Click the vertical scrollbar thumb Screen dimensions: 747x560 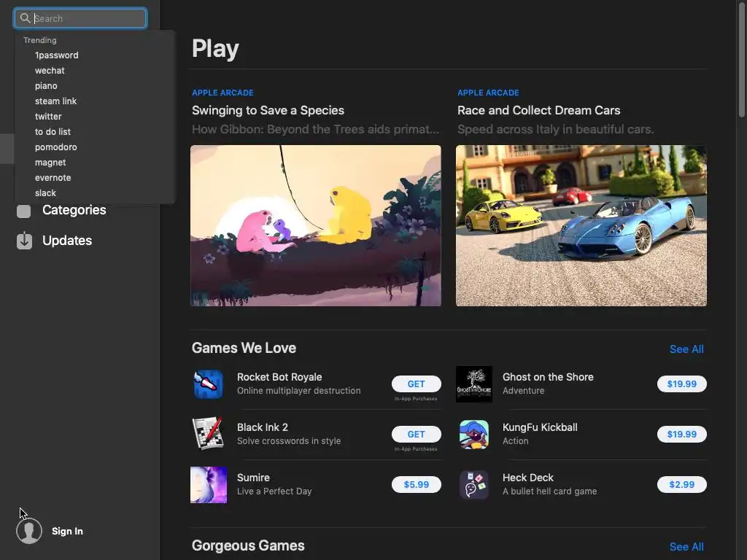click(742, 59)
